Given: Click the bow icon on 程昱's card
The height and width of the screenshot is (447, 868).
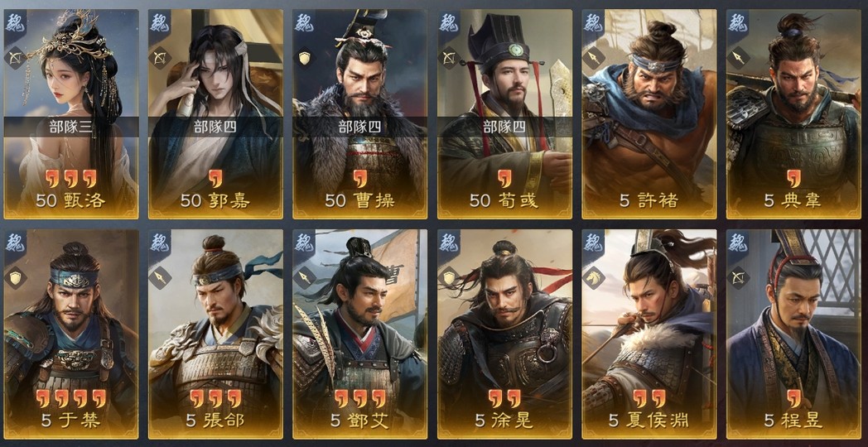Looking at the screenshot, I should tap(738, 277).
